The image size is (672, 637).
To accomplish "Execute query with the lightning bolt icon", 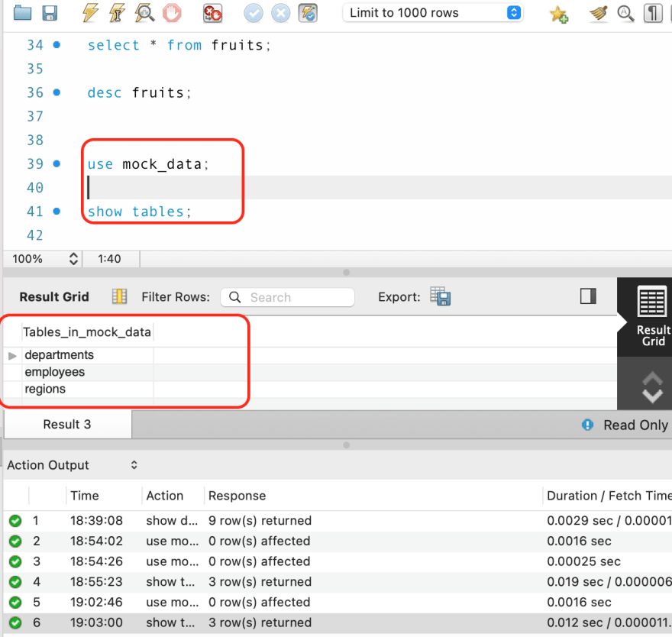I will tap(90, 13).
